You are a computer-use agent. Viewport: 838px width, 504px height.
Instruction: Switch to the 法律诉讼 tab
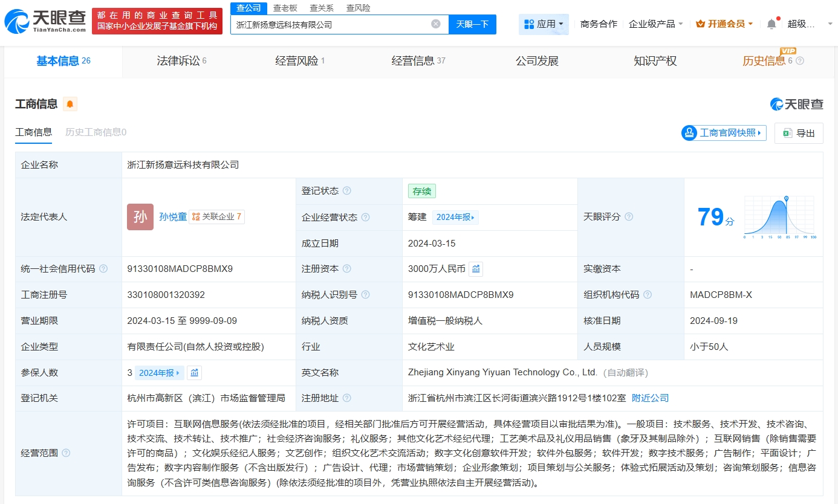[x=181, y=61]
